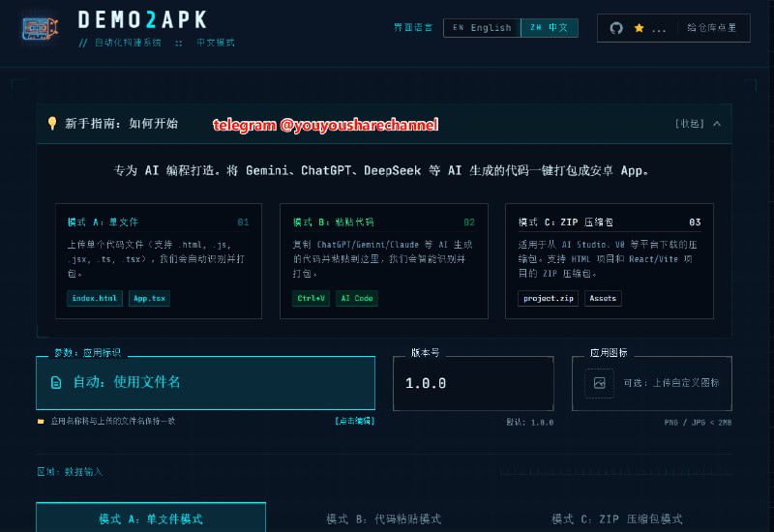Image resolution: width=774 pixels, height=532 pixels.
Task: Click the ... star count placeholder
Action: point(659,30)
